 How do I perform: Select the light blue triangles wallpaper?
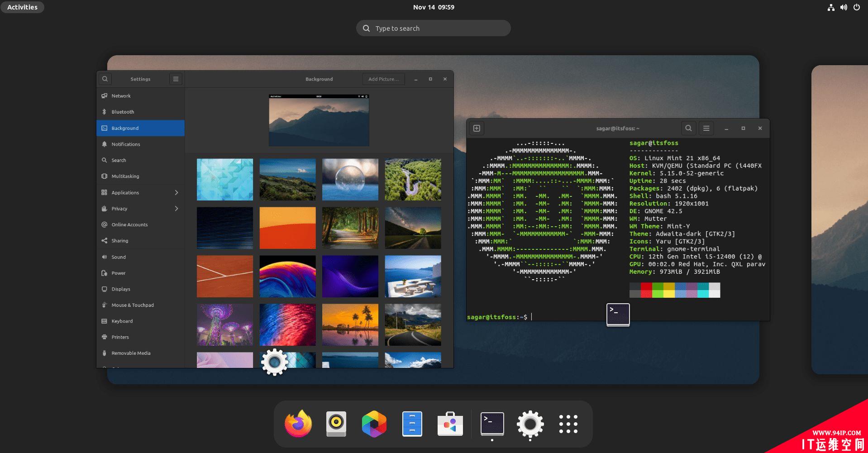coord(225,180)
